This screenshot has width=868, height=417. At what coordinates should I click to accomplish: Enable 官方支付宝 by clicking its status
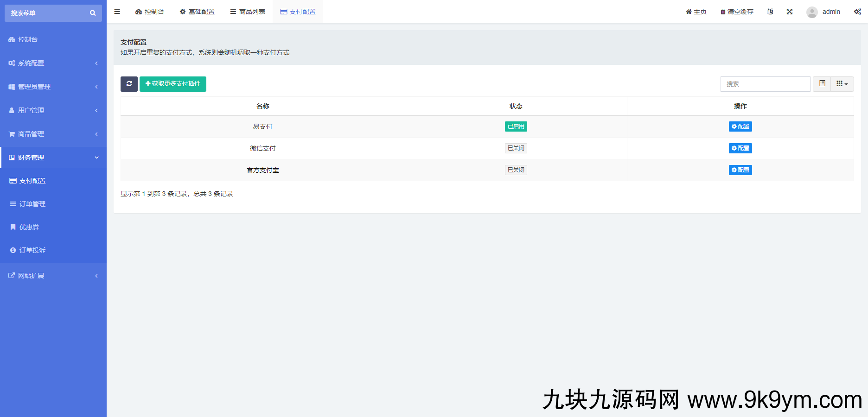[x=516, y=170]
